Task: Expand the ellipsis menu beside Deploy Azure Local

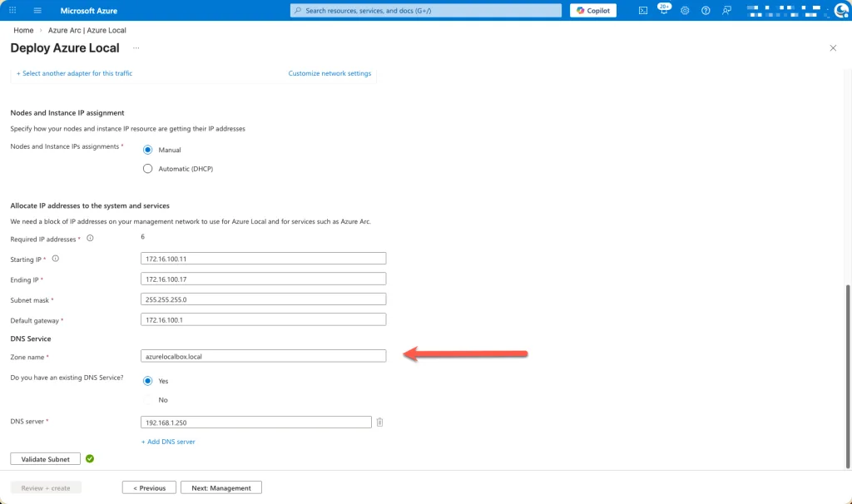Action: point(136,48)
